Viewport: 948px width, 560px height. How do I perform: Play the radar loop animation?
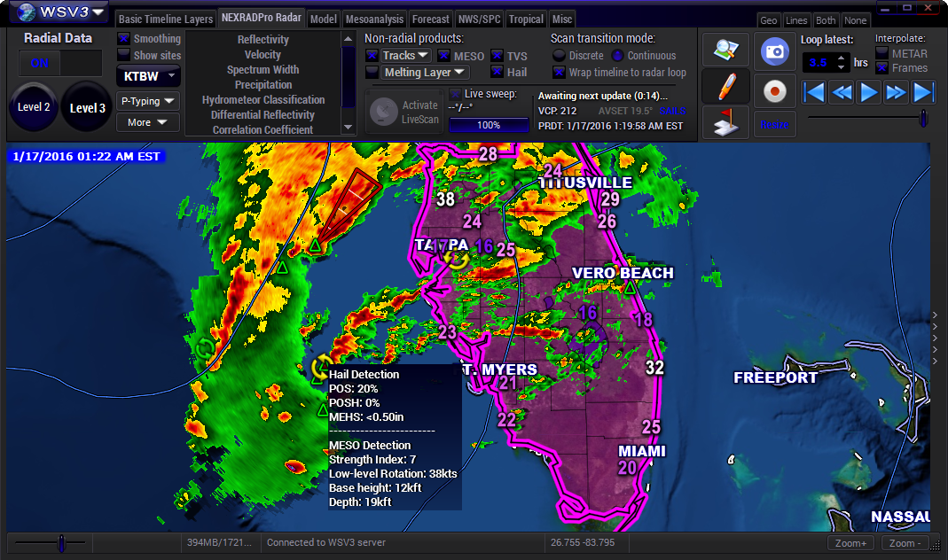[869, 92]
